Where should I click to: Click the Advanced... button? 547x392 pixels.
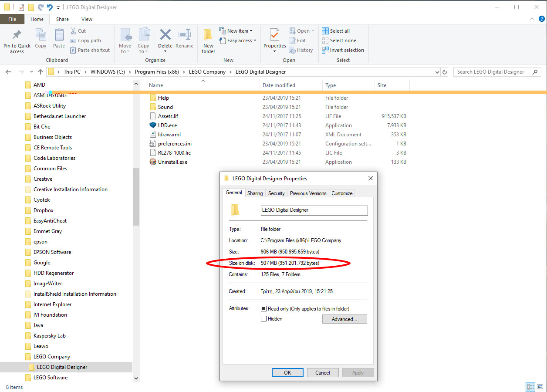point(344,319)
